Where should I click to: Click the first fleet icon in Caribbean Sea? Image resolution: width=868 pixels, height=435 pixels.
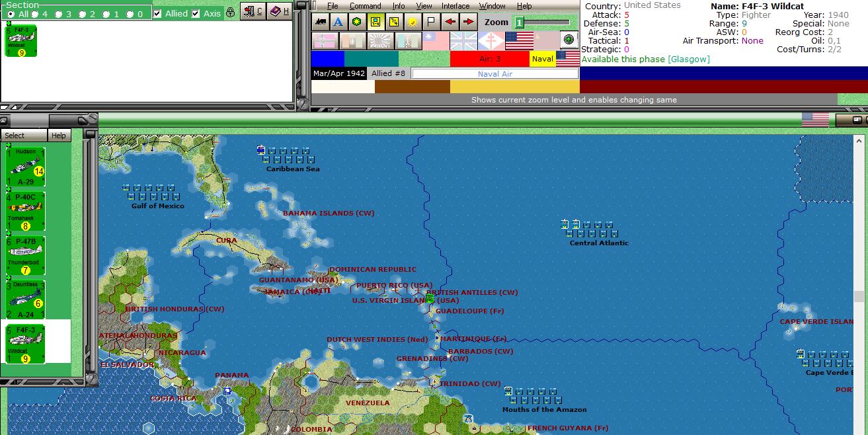(261, 150)
